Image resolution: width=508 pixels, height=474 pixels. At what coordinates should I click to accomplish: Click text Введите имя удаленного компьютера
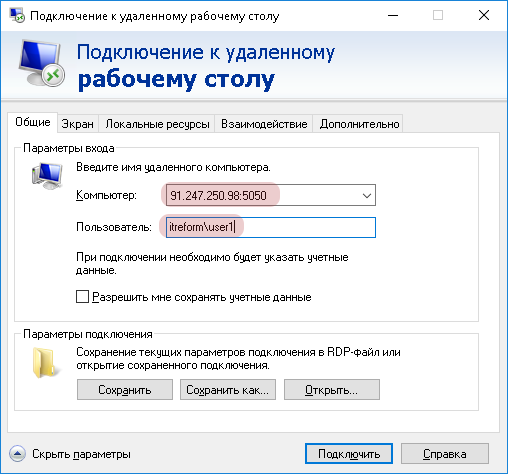click(x=173, y=167)
